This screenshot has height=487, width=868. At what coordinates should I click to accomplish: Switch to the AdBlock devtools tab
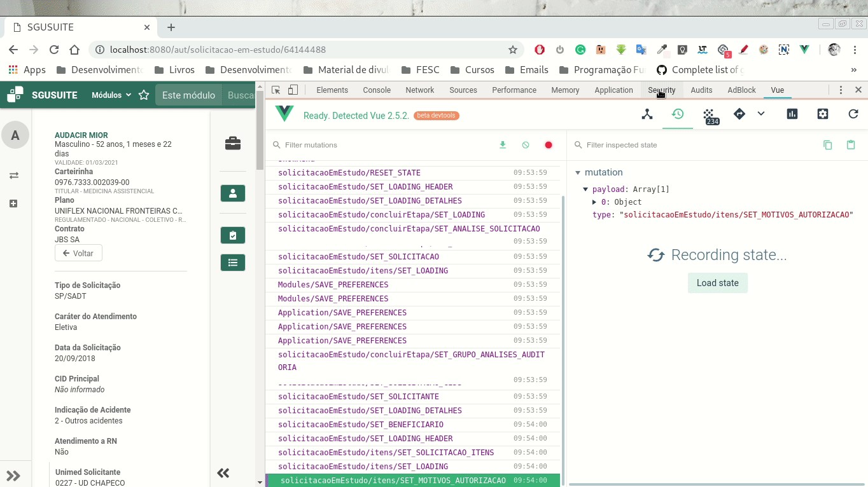point(741,90)
